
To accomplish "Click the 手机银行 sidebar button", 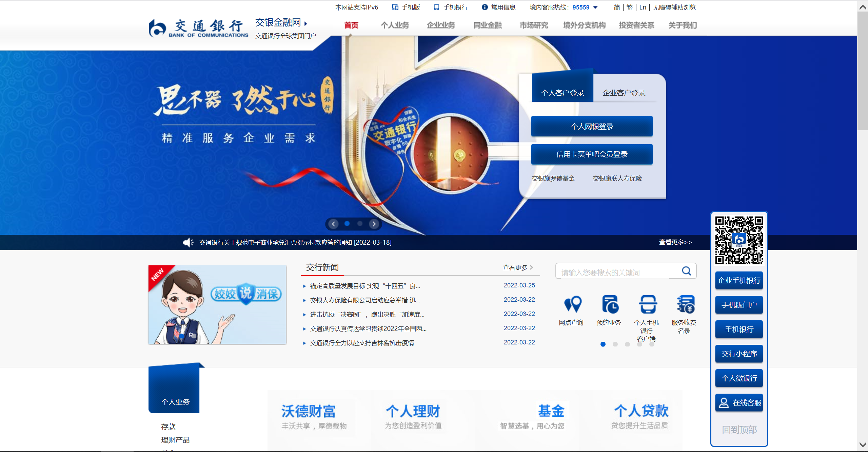I will pos(739,329).
